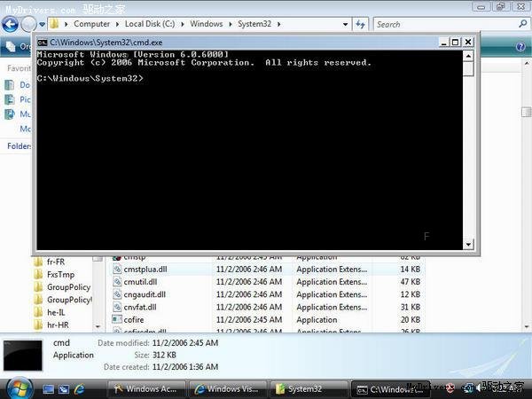Screen dimensions: 532x399
Task: Select the cmutil.dll file
Action: (x=140, y=282)
